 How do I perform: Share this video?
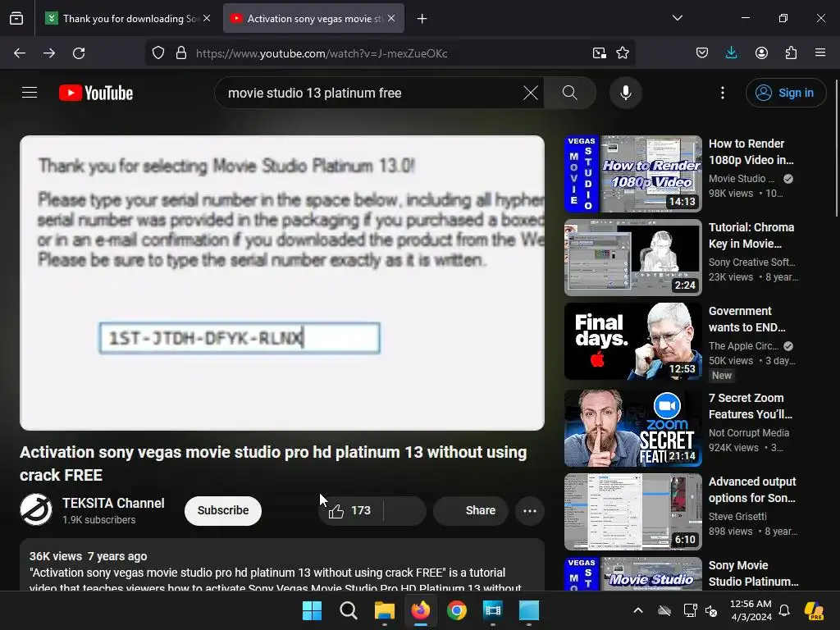coord(470,510)
